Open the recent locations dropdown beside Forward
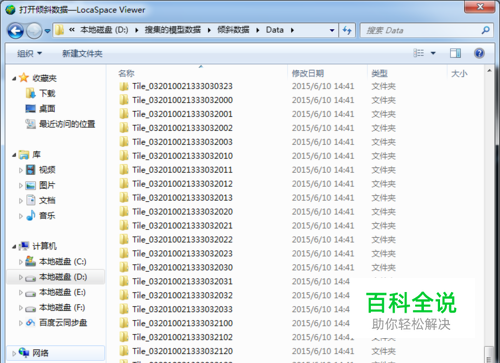 click(47, 31)
